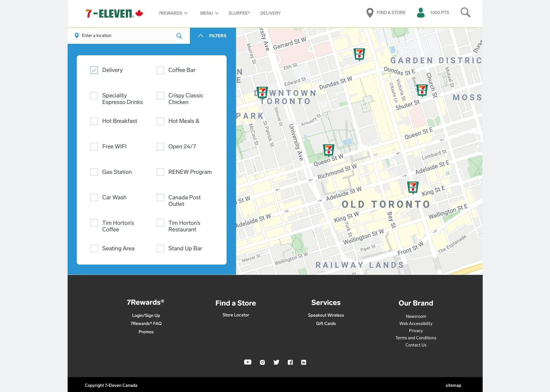Image resolution: width=550 pixels, height=392 pixels.
Task: Check the Hot Meals & checkbox
Action: (160, 121)
